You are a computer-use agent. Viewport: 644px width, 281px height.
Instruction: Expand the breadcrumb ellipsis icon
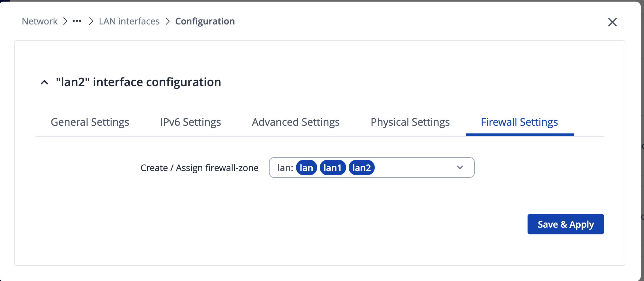(77, 21)
